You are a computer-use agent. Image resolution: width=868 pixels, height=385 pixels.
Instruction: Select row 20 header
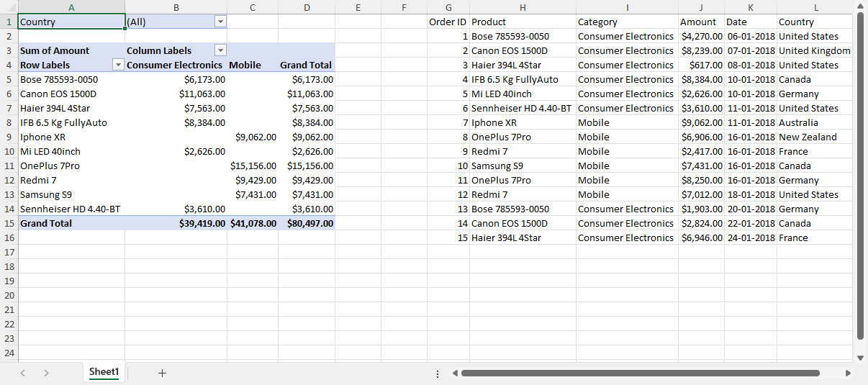coord(9,295)
